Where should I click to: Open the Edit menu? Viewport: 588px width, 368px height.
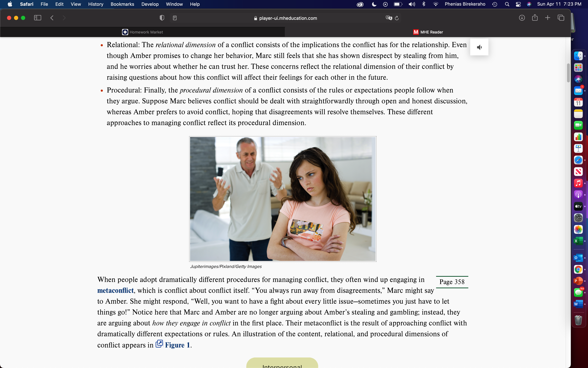coord(59,4)
